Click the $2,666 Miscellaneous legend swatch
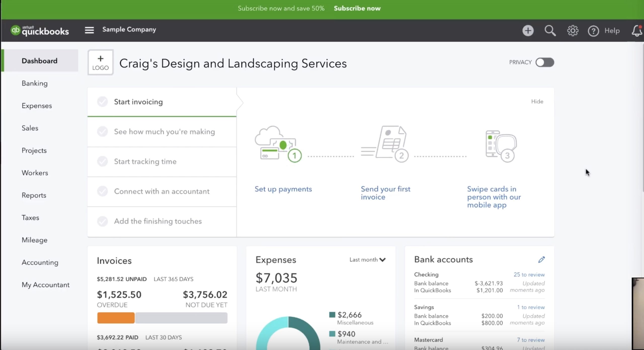This screenshot has width=644, height=350. tap(332, 315)
